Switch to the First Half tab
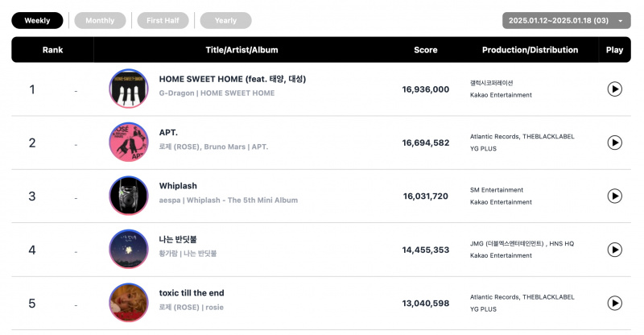644x335 pixels. (163, 21)
